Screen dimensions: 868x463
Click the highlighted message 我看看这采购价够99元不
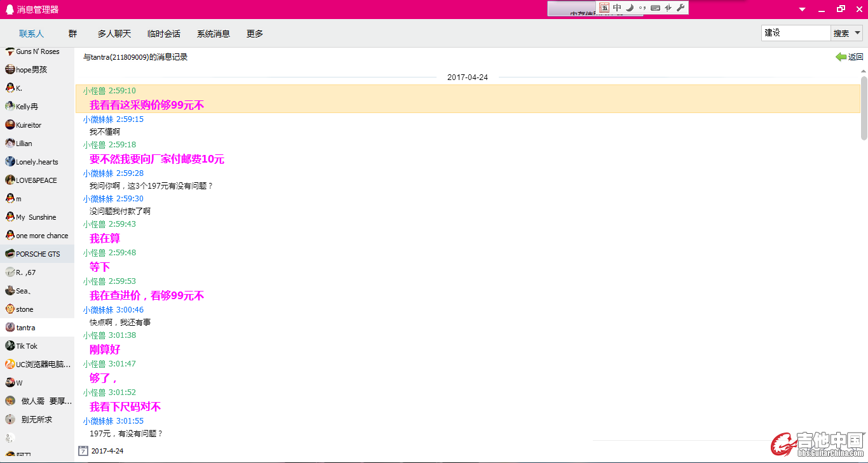coord(147,105)
